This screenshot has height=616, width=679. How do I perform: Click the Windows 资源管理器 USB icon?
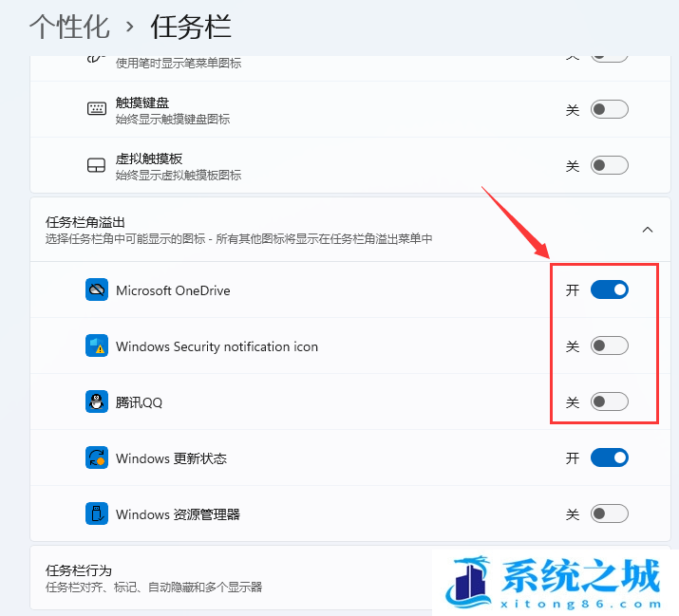tap(97, 513)
